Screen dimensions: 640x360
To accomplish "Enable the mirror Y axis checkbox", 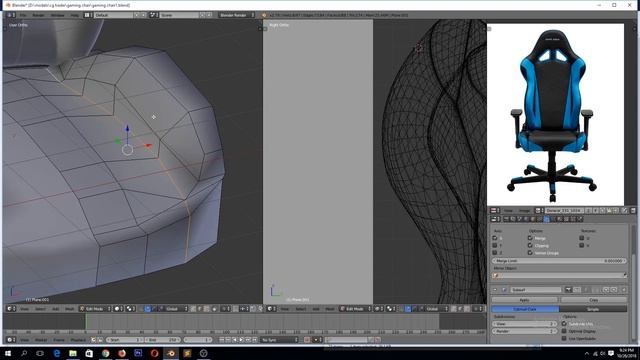I will [x=495, y=245].
